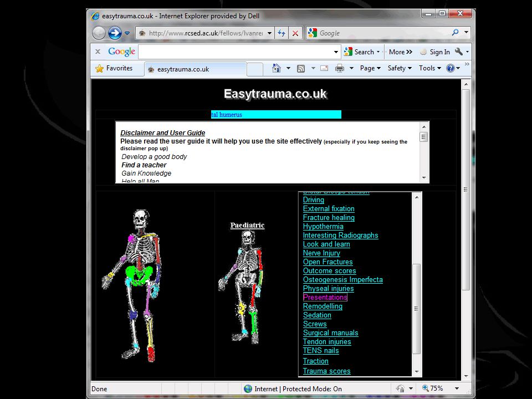Expand the Home button dropdown arrow
Screen dimensions: 532x399
click(x=288, y=68)
